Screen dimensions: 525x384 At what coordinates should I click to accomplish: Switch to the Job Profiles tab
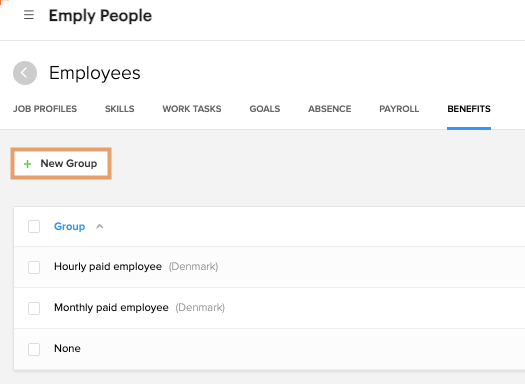coord(45,109)
